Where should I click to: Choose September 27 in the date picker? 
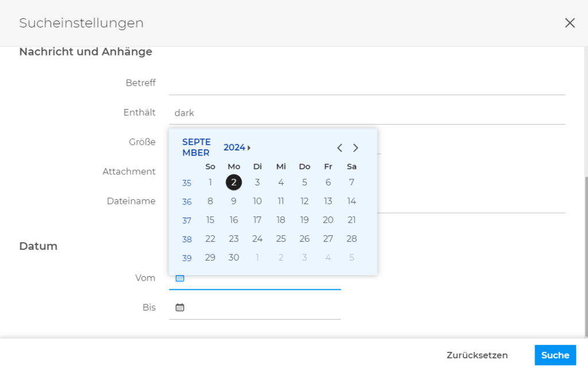328,239
